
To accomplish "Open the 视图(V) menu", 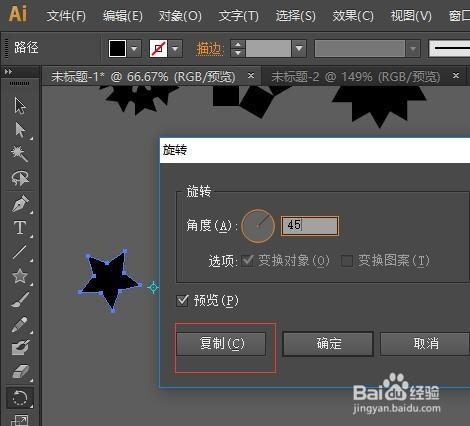I will tap(411, 16).
